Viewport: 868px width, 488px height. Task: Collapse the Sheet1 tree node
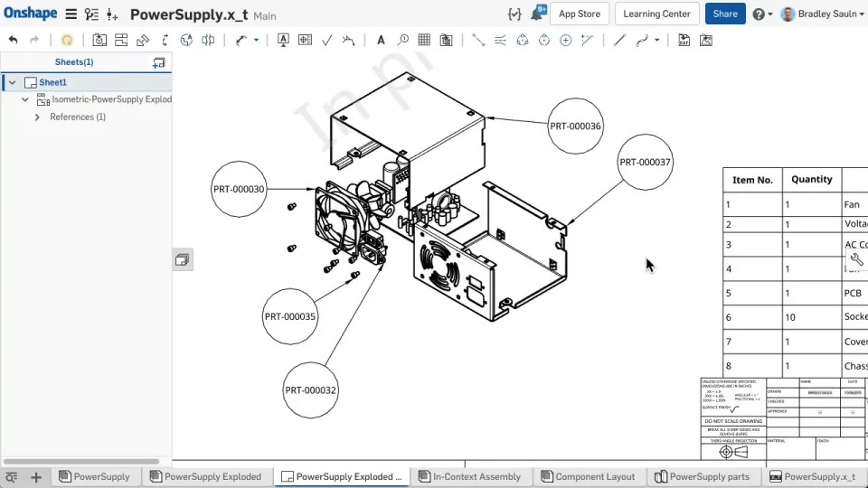(12, 82)
